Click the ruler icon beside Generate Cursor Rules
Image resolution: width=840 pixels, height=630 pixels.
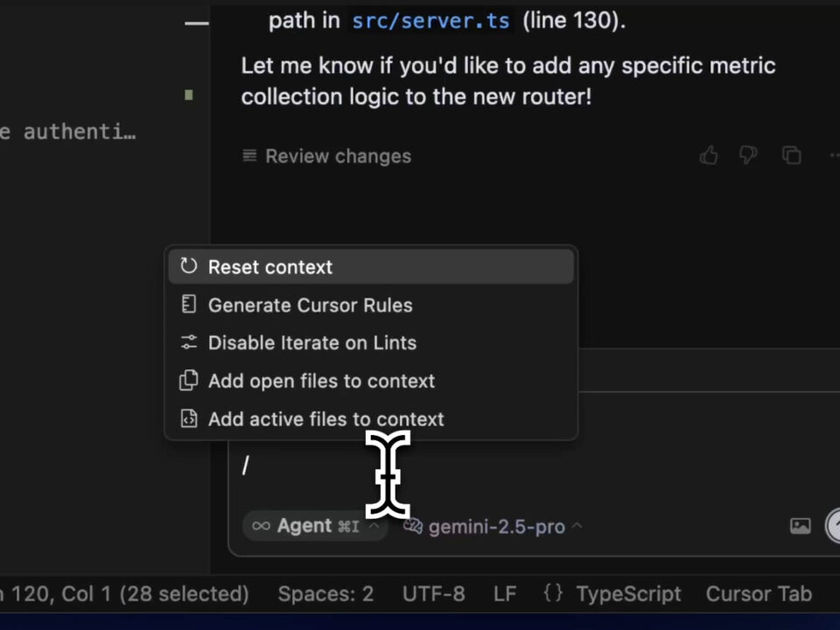coord(189,304)
